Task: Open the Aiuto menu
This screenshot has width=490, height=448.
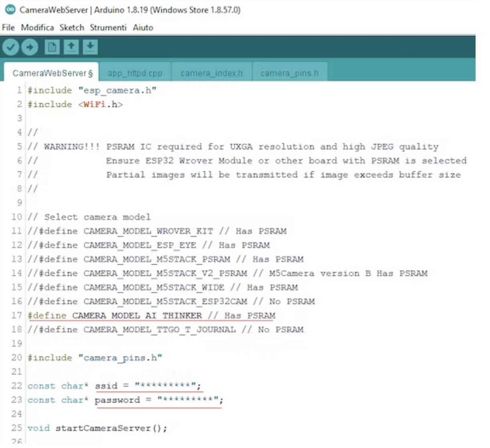Action: (143, 28)
